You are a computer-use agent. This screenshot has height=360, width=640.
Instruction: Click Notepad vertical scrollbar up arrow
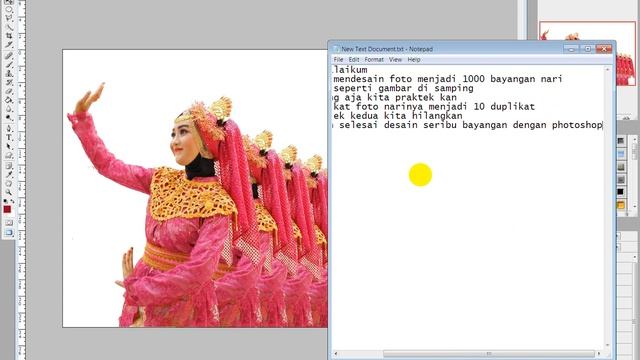tap(607, 70)
